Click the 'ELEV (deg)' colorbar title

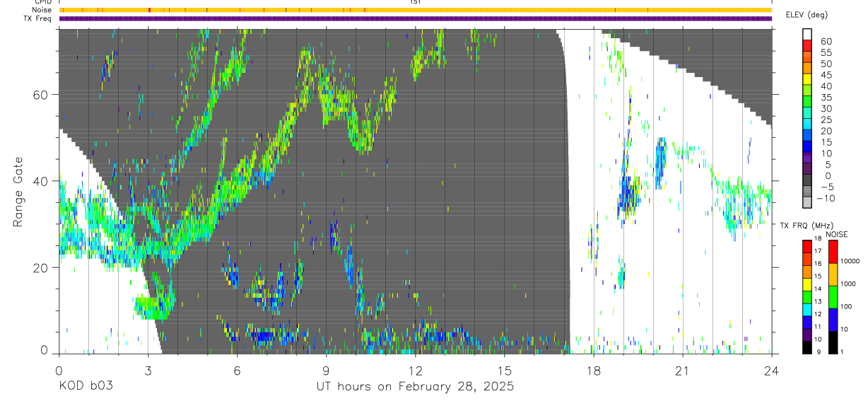click(807, 15)
